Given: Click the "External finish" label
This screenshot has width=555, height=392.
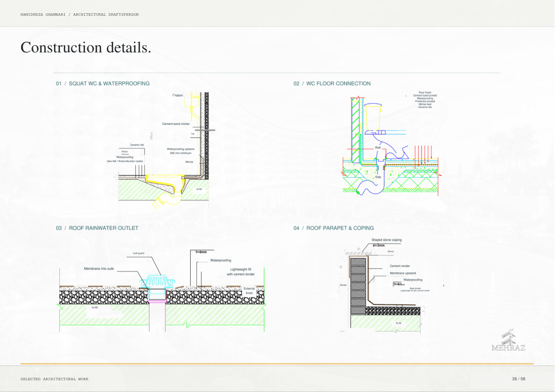Looking at the screenshot, I should (x=249, y=291).
